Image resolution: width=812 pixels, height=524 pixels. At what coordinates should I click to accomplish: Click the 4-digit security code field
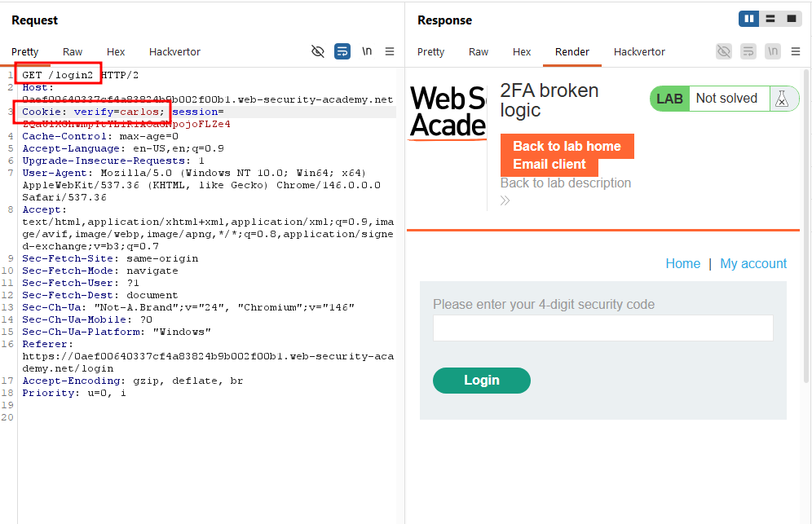tap(602, 328)
